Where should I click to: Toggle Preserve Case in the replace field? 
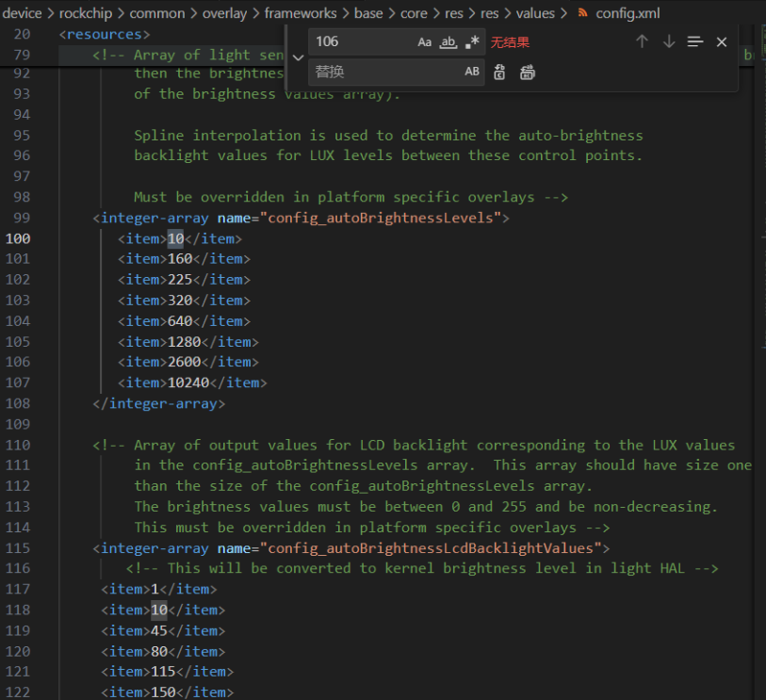click(x=471, y=72)
